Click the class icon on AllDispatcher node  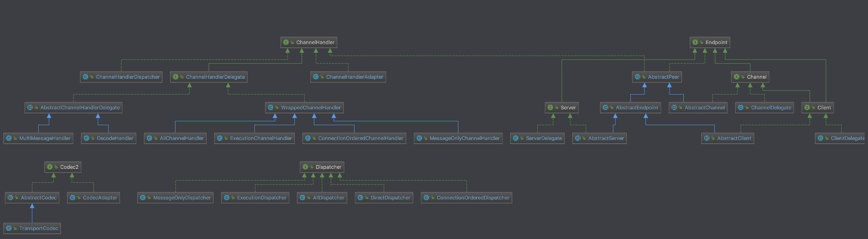click(x=302, y=198)
